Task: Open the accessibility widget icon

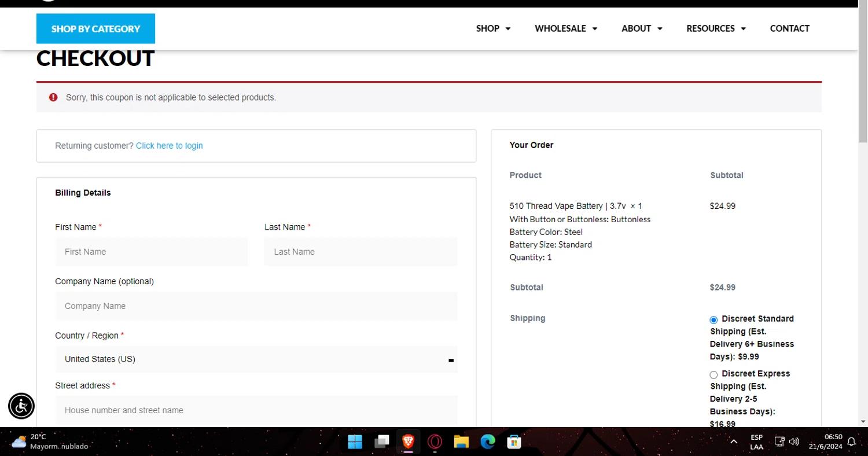Action: coord(21,406)
